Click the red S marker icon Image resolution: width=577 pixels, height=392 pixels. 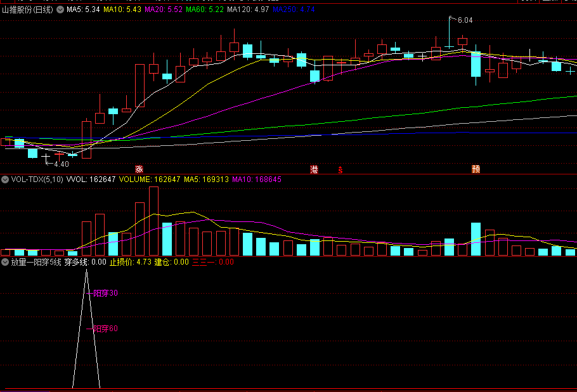pyautogui.click(x=340, y=170)
